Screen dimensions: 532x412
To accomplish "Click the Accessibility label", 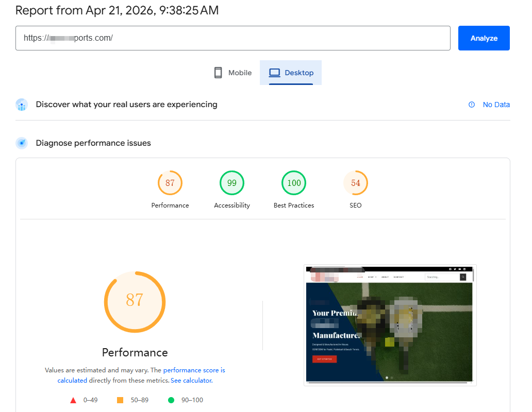I will coord(232,205).
